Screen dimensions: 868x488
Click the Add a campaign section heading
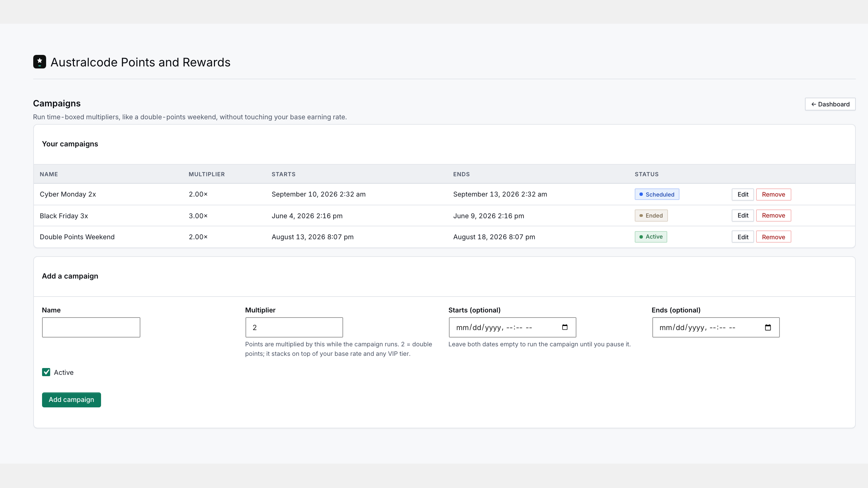coord(70,276)
